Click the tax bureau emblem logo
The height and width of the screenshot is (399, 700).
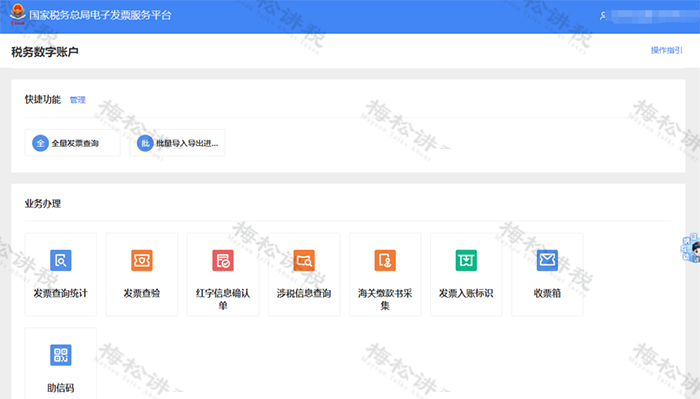pyautogui.click(x=18, y=14)
